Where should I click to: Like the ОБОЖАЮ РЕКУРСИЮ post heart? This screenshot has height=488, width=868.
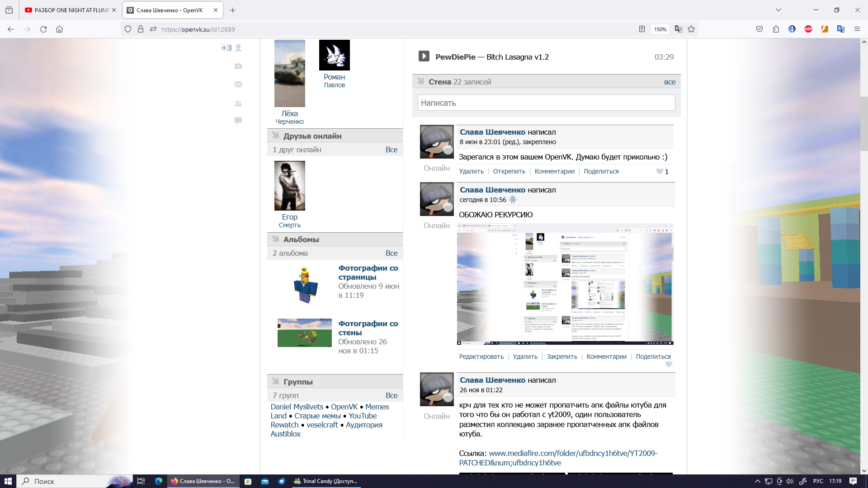pyautogui.click(x=669, y=364)
